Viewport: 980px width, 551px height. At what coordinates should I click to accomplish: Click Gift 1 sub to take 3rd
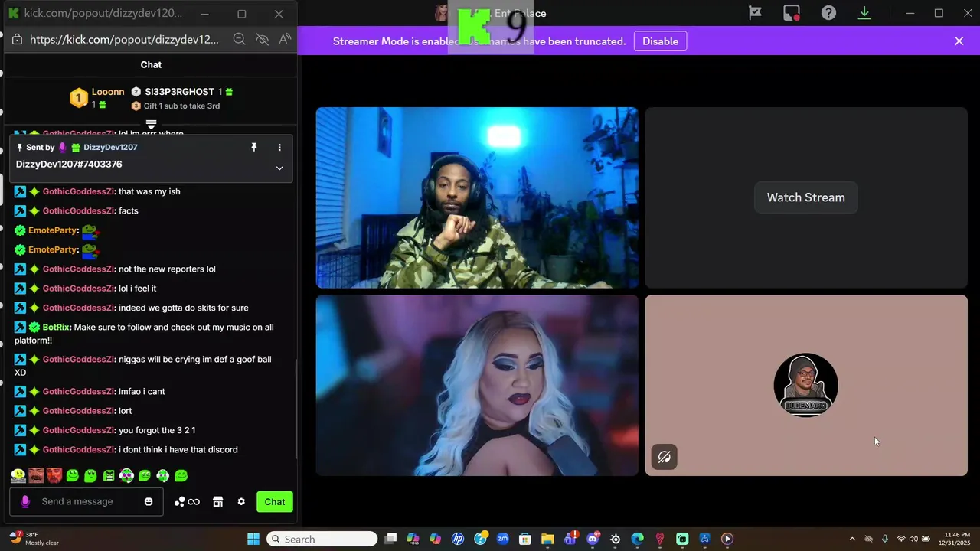(176, 106)
